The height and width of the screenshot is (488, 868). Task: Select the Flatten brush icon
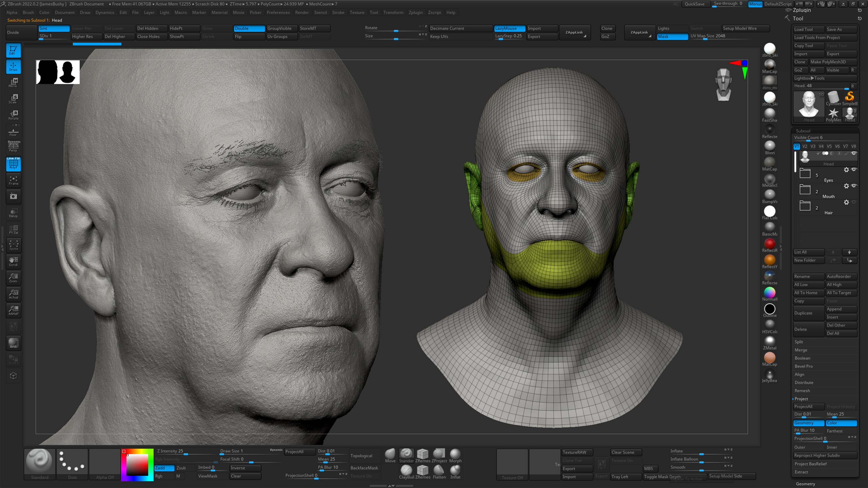click(439, 472)
